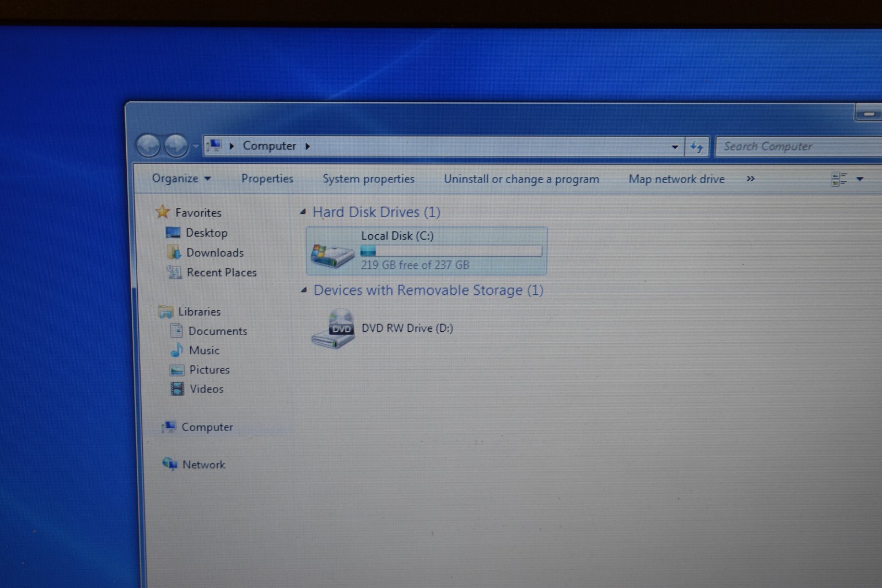The height and width of the screenshot is (588, 882).
Task: Click DVD RW Drive (D:) label
Action: coord(407,328)
